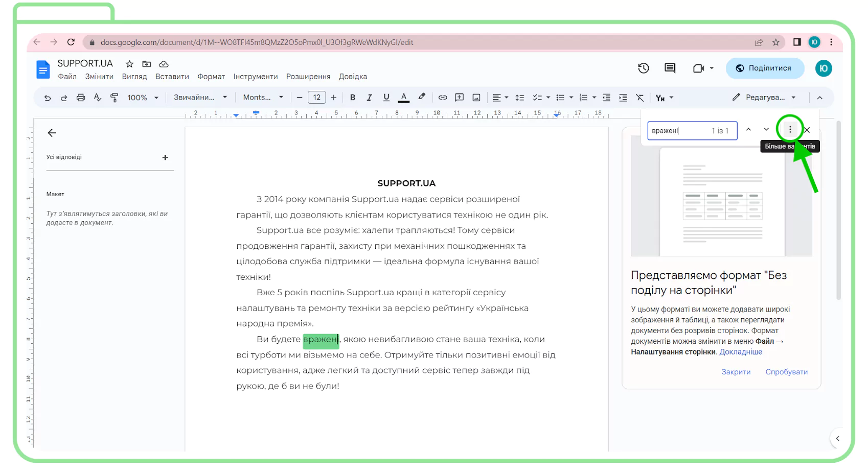This screenshot has height=474, width=868.
Task: Open the bulleted list dropdown
Action: coord(564,98)
